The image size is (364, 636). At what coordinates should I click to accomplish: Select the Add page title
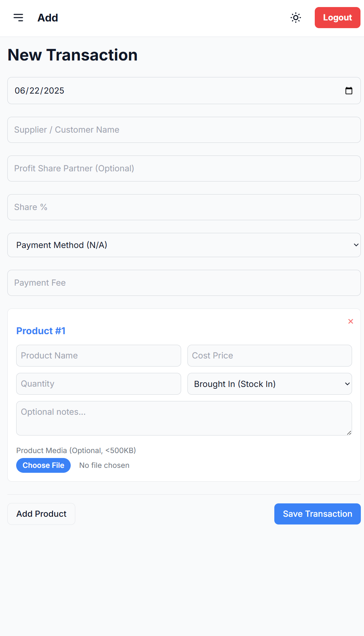pyautogui.click(x=48, y=18)
